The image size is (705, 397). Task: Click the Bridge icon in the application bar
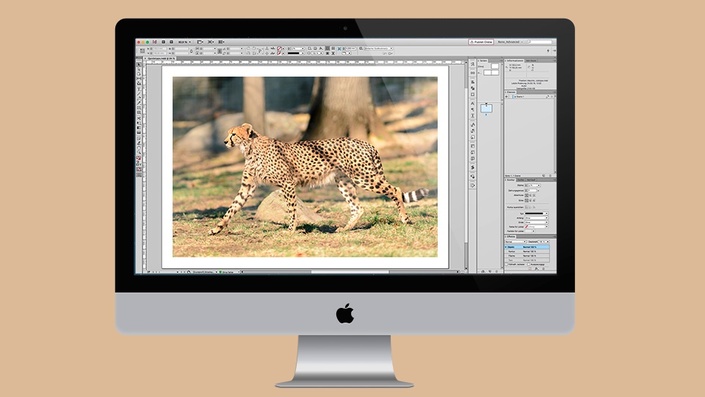point(163,42)
